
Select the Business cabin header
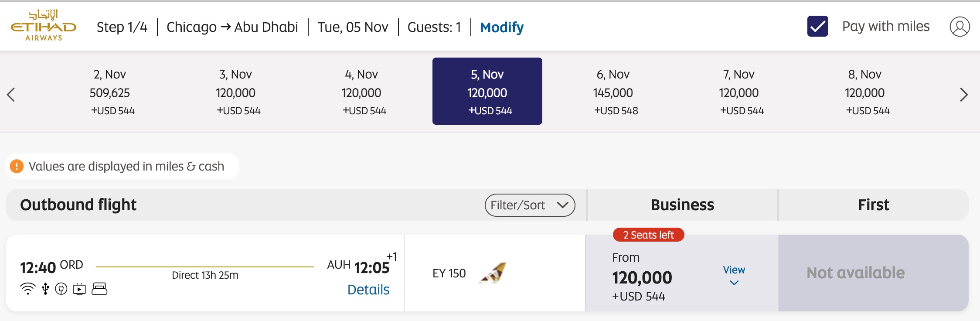click(x=682, y=205)
